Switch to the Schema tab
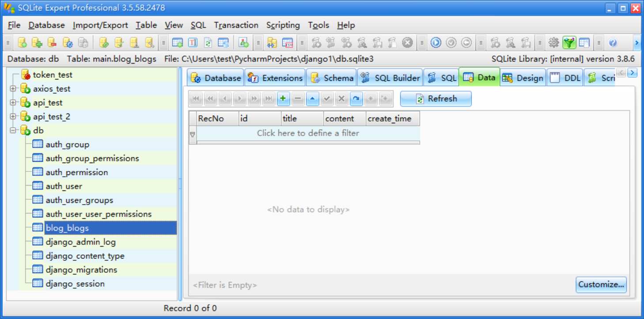 (332, 78)
